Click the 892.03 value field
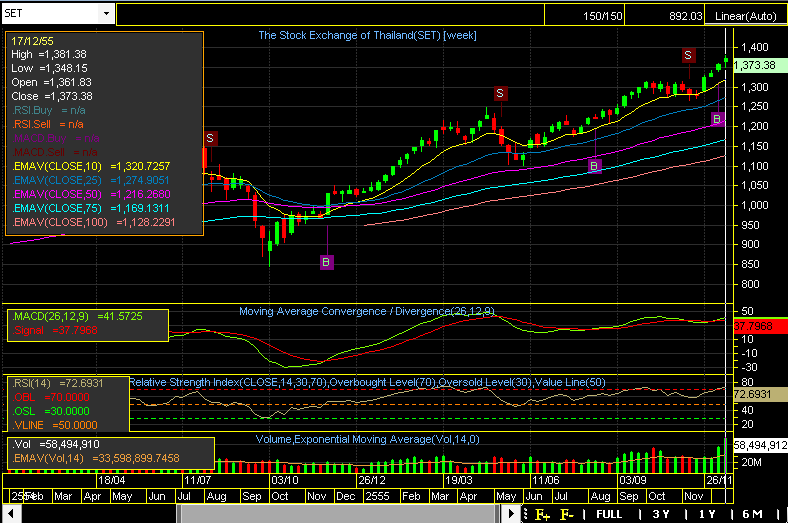The image size is (788, 523). pyautogui.click(x=664, y=16)
